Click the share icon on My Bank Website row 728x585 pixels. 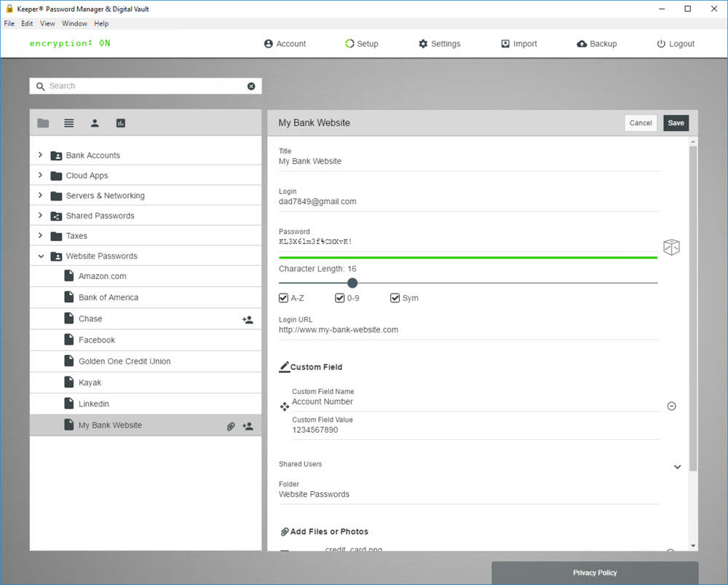(248, 426)
